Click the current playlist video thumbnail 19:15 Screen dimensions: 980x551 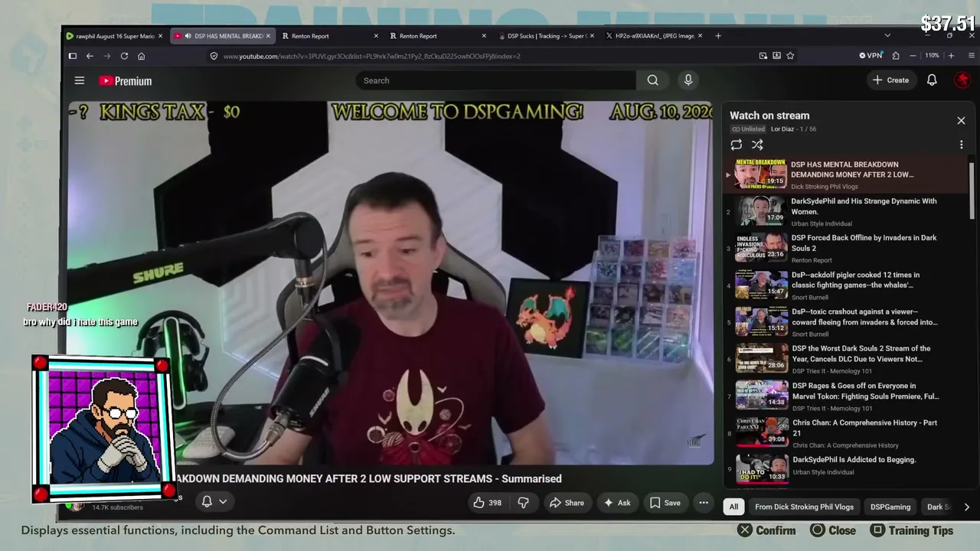[761, 174]
